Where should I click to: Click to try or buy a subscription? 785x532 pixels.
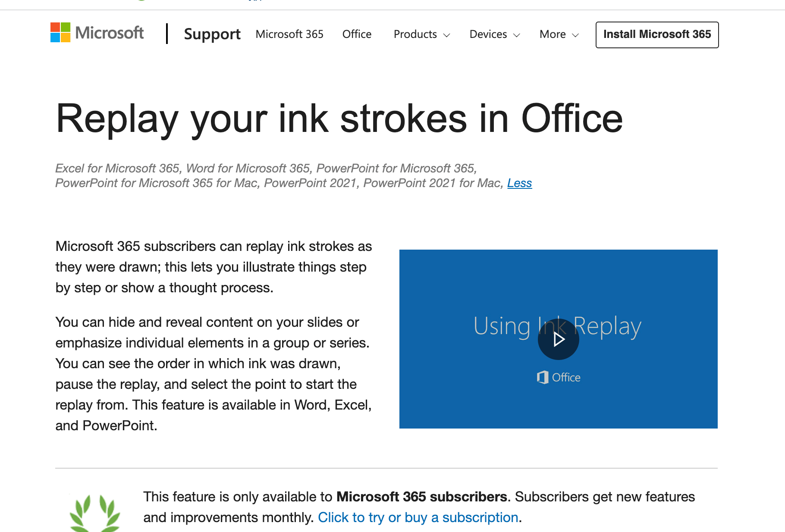(418, 517)
